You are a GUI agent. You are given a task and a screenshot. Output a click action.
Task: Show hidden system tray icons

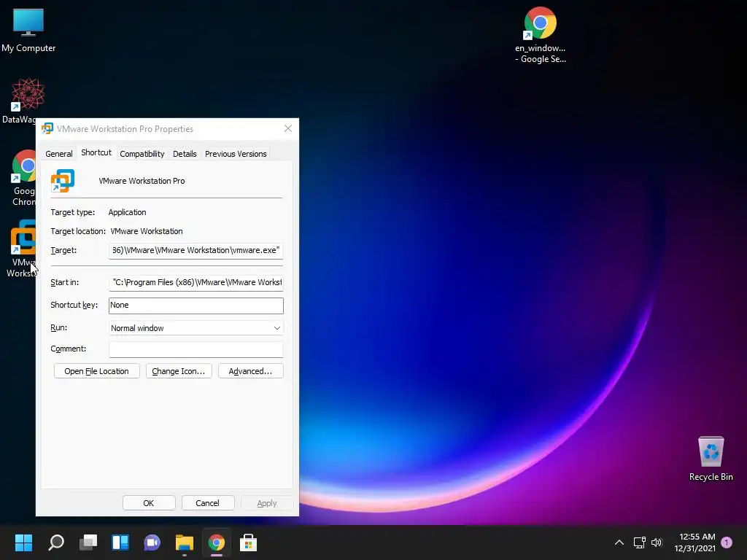pos(619,542)
